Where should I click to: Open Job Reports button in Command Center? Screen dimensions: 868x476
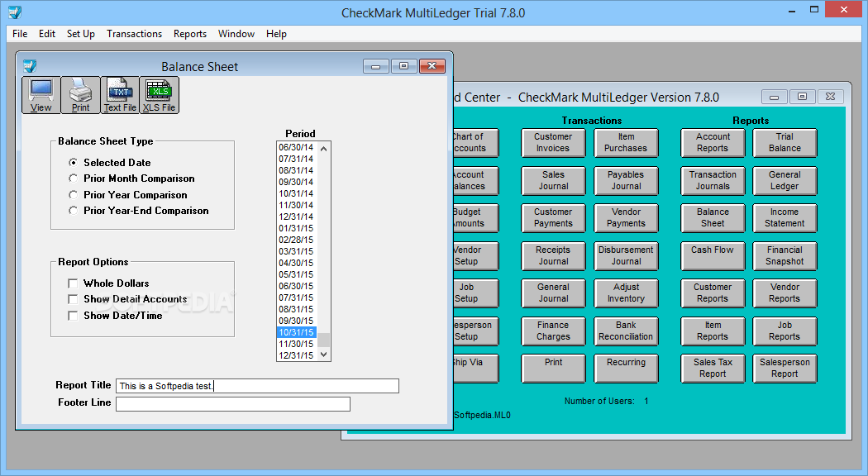point(785,331)
